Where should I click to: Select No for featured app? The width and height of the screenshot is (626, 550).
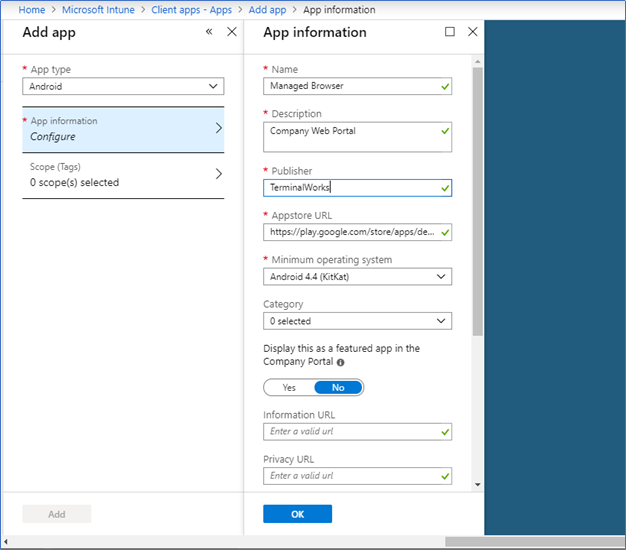click(x=338, y=388)
